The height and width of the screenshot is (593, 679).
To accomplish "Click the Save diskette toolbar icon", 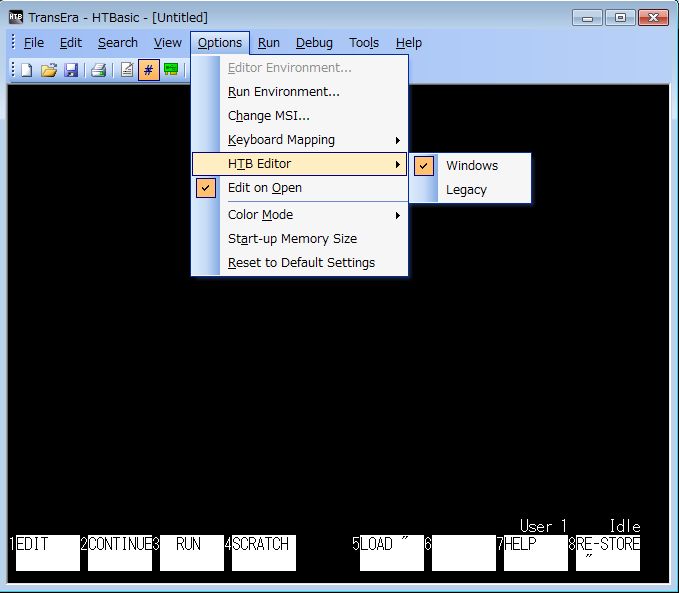I will coord(71,70).
